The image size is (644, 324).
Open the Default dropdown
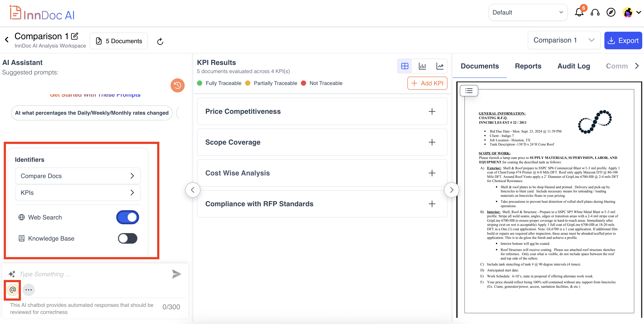click(x=528, y=13)
